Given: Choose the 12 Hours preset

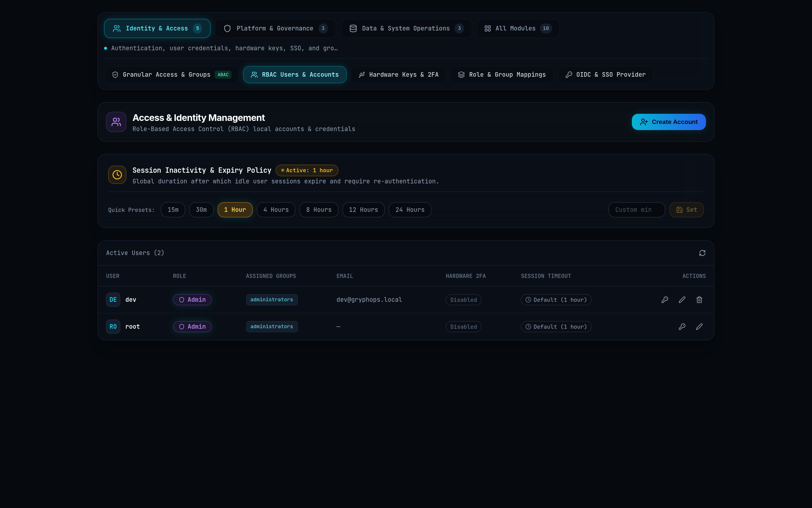Looking at the screenshot, I should pyautogui.click(x=363, y=210).
